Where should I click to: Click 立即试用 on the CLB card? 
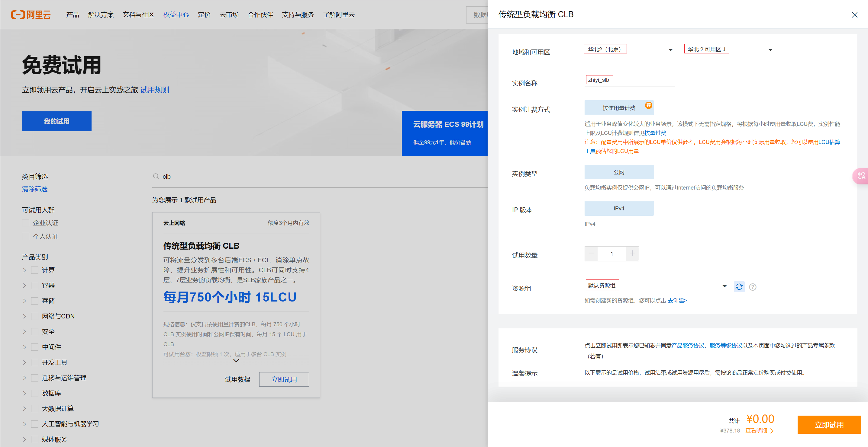coord(284,379)
